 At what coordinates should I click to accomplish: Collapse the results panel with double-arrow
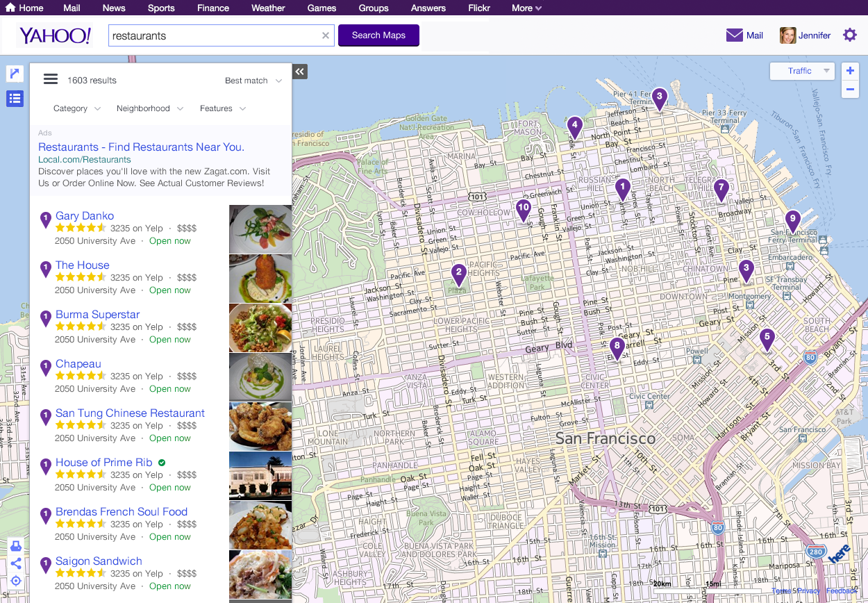[x=299, y=72]
